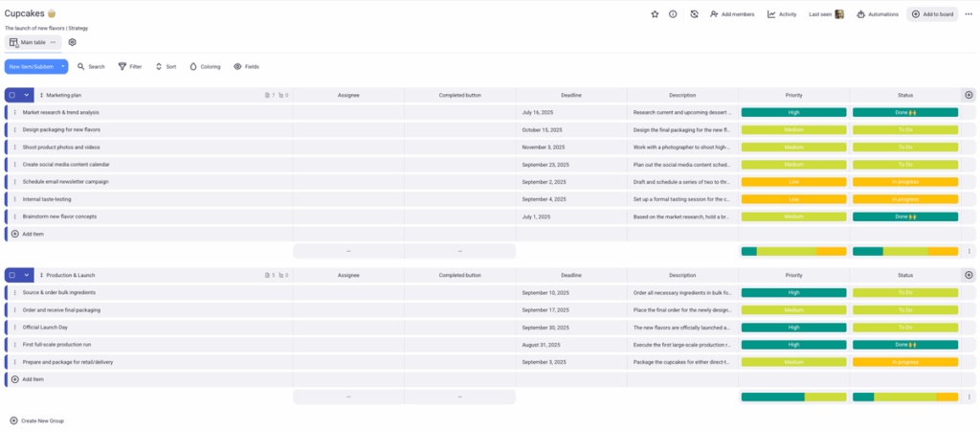Open the view settings gear icon
The image size is (980, 432).
tap(73, 42)
